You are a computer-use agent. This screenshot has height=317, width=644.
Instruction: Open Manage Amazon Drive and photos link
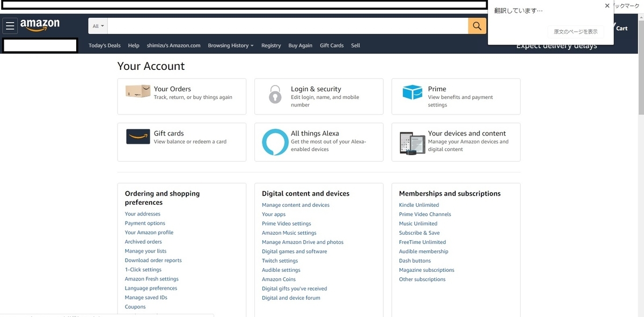(303, 242)
